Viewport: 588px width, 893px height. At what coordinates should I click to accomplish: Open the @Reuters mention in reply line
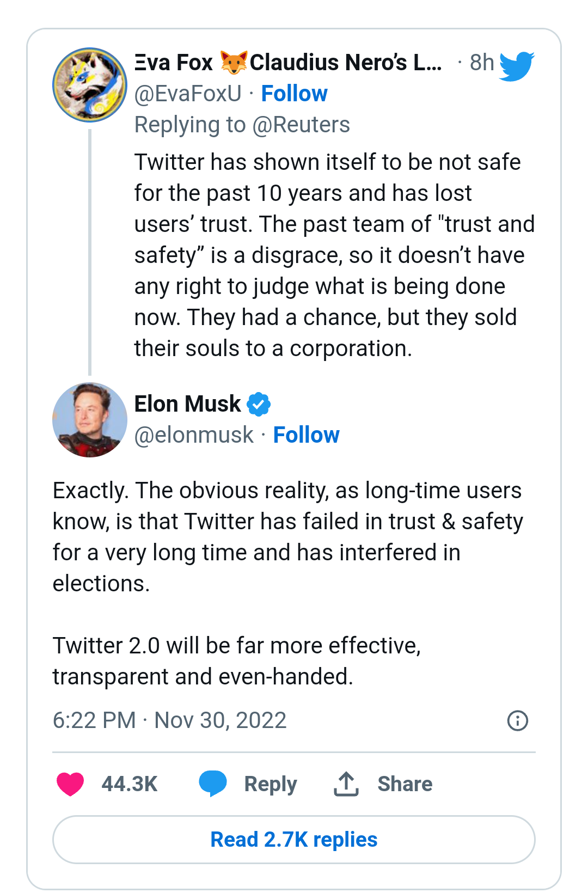[x=301, y=125]
